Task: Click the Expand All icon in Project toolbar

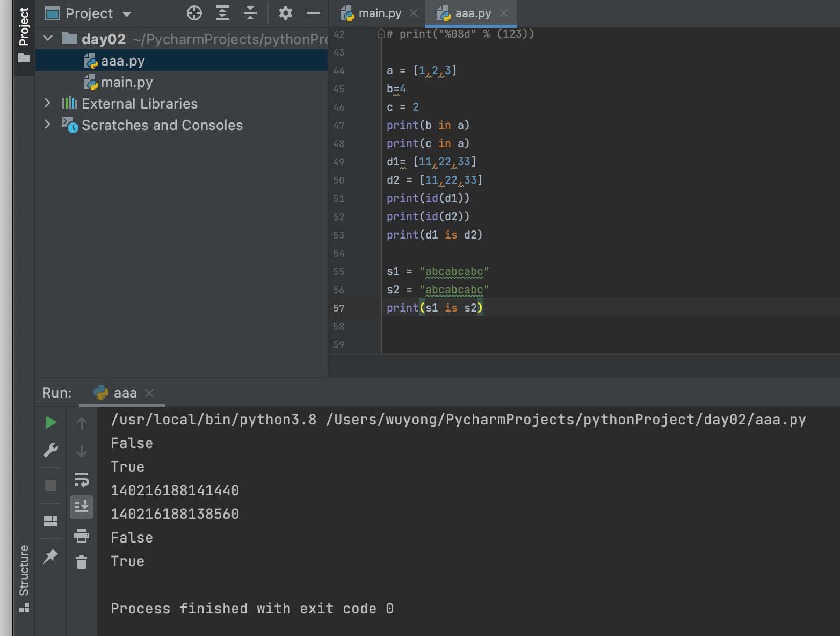Action: coord(222,13)
